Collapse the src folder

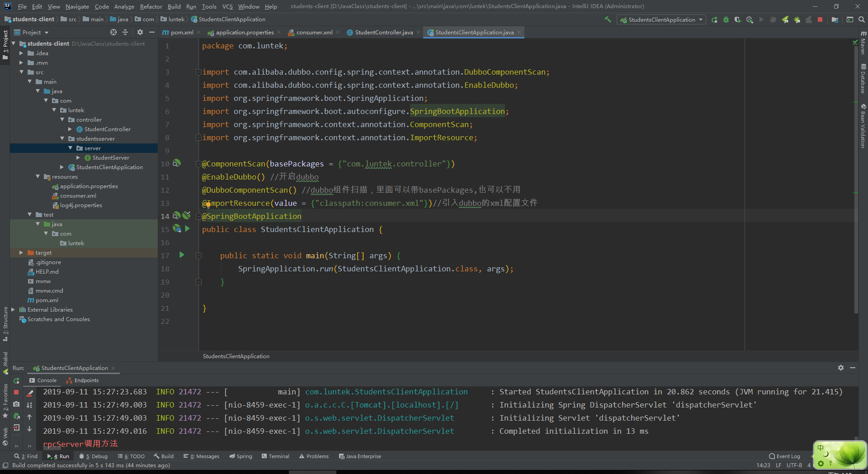[x=21, y=72]
